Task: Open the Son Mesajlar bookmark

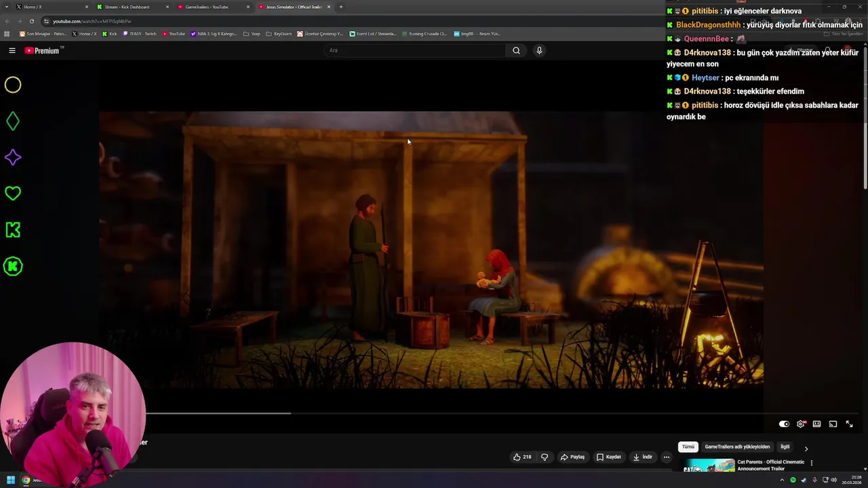Action: click(43, 33)
